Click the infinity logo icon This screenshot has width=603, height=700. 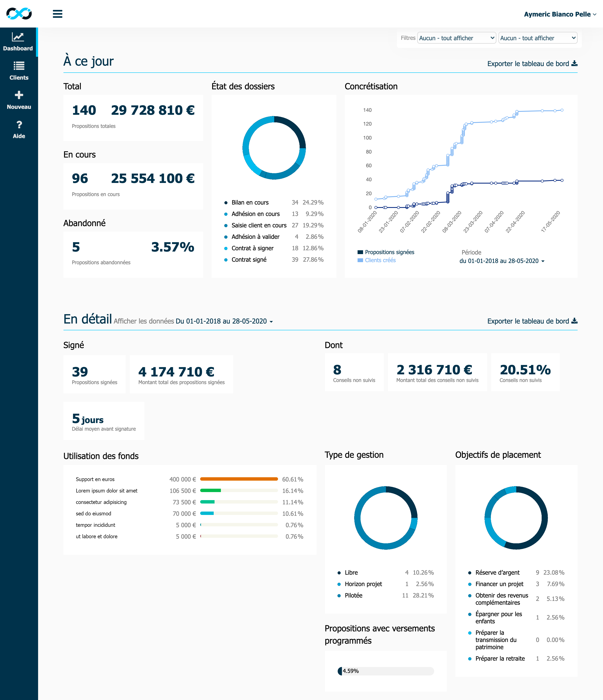coord(19,14)
